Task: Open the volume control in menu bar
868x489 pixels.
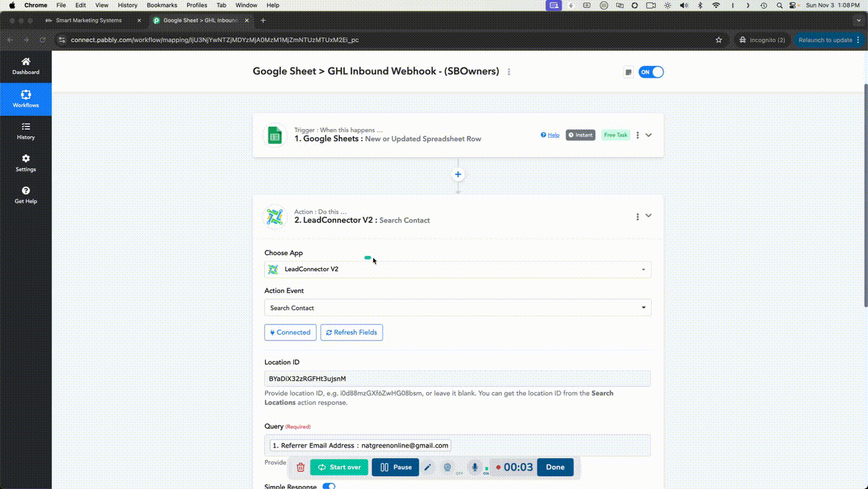Action: pos(683,5)
